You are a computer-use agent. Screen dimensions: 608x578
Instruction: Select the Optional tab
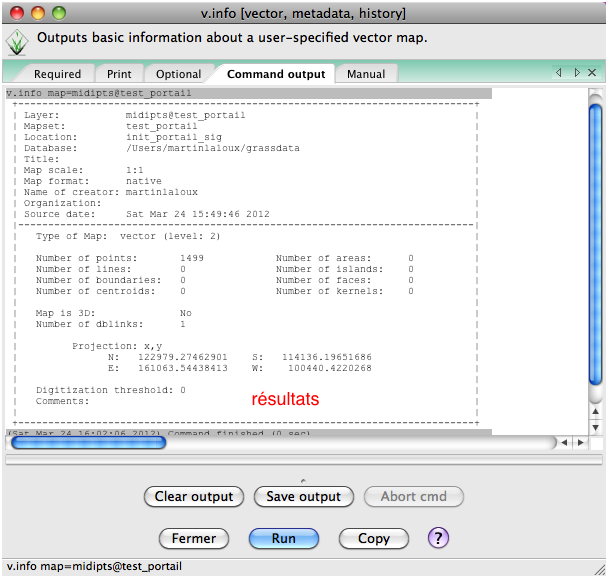tap(178, 74)
